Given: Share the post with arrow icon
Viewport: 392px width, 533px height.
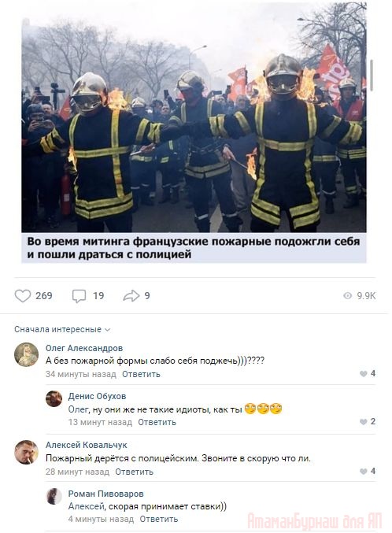Looking at the screenshot, I should [131, 296].
